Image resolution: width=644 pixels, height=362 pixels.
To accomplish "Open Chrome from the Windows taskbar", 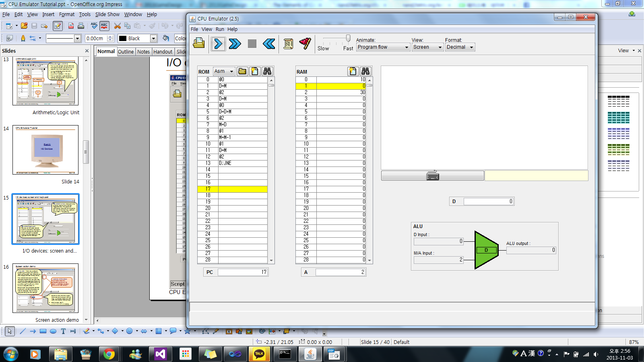I will 109,354.
